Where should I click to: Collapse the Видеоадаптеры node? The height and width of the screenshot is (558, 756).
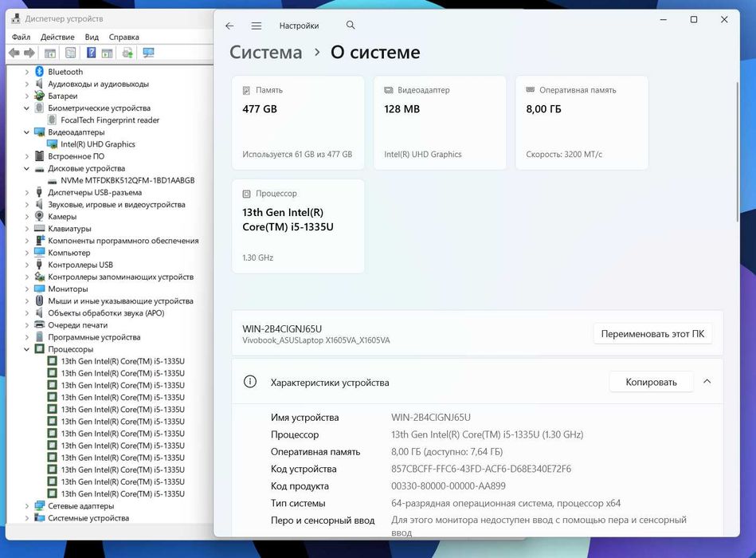click(x=27, y=132)
